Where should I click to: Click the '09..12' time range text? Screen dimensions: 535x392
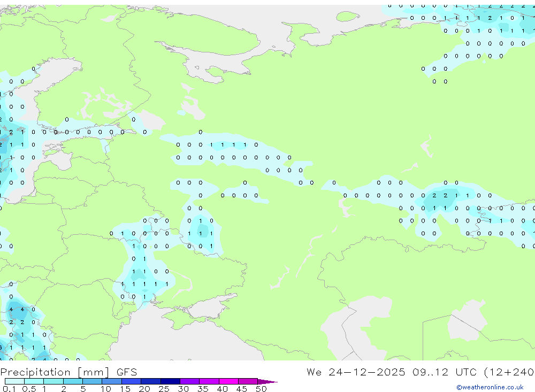point(430,372)
